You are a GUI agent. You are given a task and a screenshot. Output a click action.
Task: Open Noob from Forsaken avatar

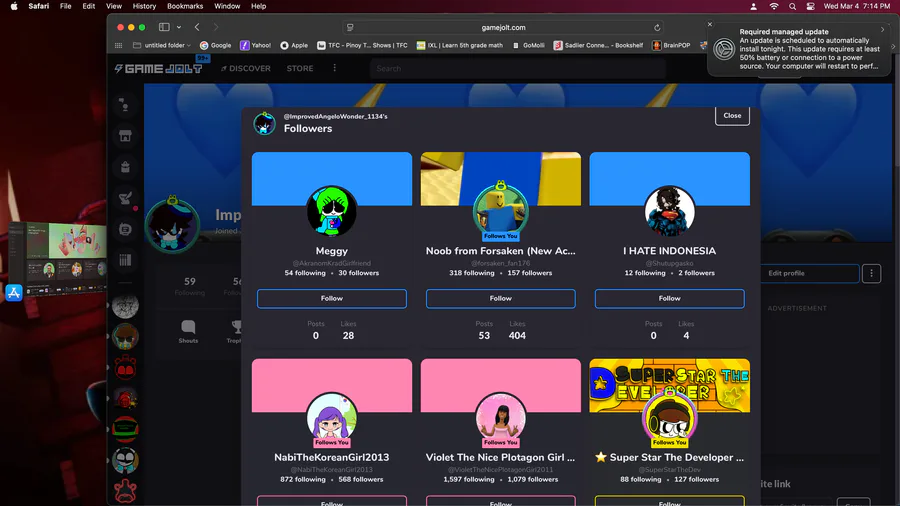pos(501,211)
